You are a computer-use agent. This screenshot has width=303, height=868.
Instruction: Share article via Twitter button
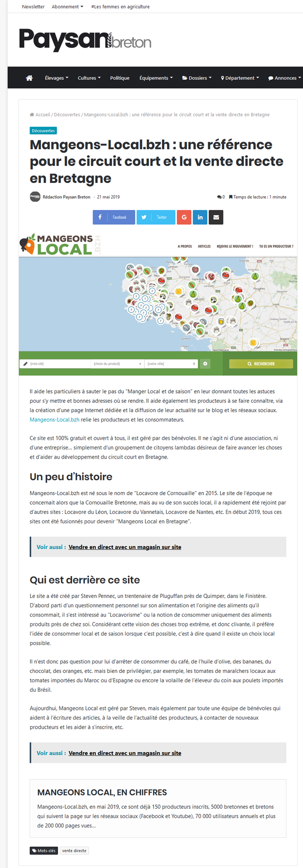point(156,217)
